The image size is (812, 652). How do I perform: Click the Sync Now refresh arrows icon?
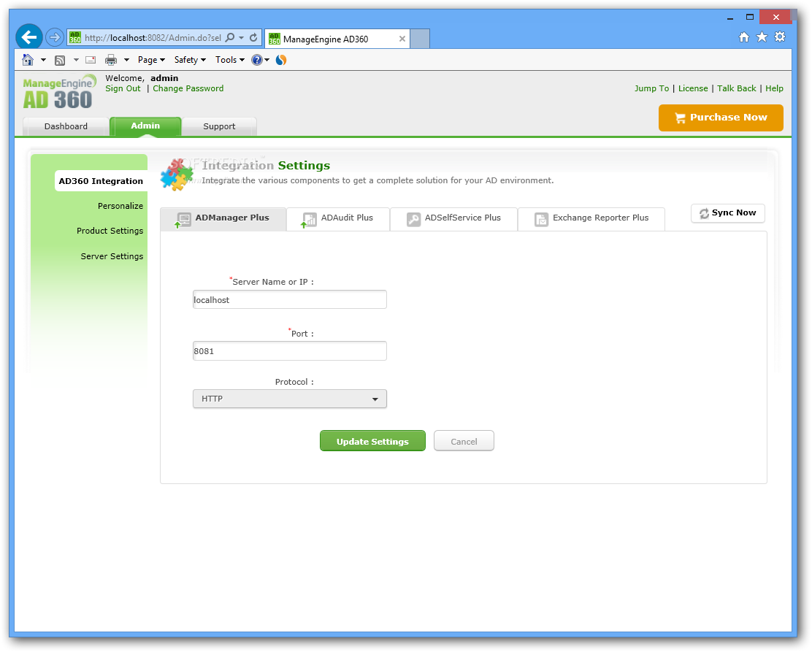click(704, 213)
